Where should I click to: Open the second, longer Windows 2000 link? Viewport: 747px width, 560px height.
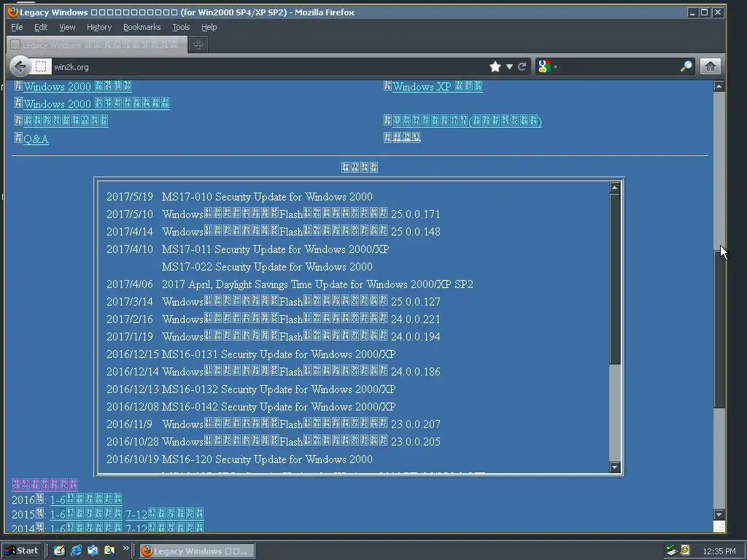(x=97, y=104)
